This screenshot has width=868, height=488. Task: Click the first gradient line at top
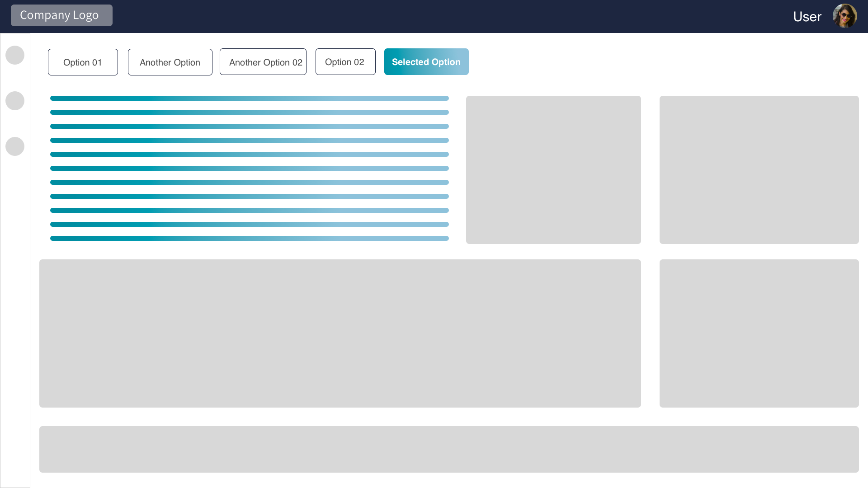click(249, 98)
